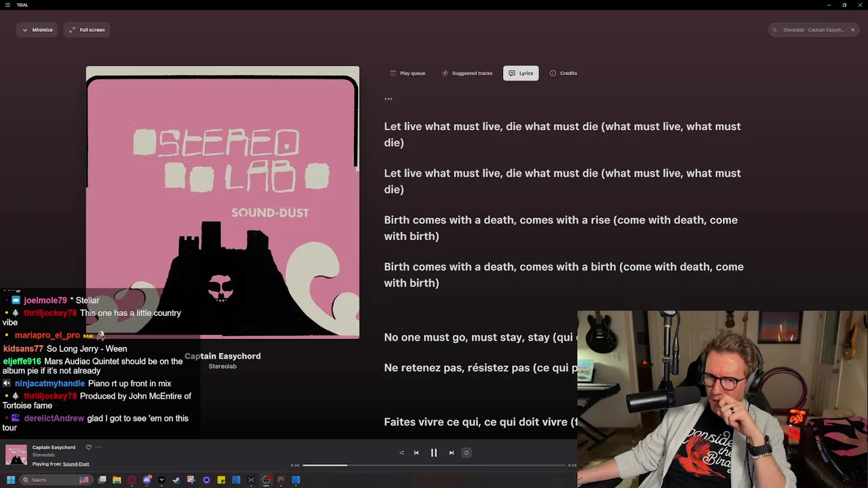868x488 pixels.
Task: Click the Windows taskbar Search box
Action: click(x=56, y=480)
